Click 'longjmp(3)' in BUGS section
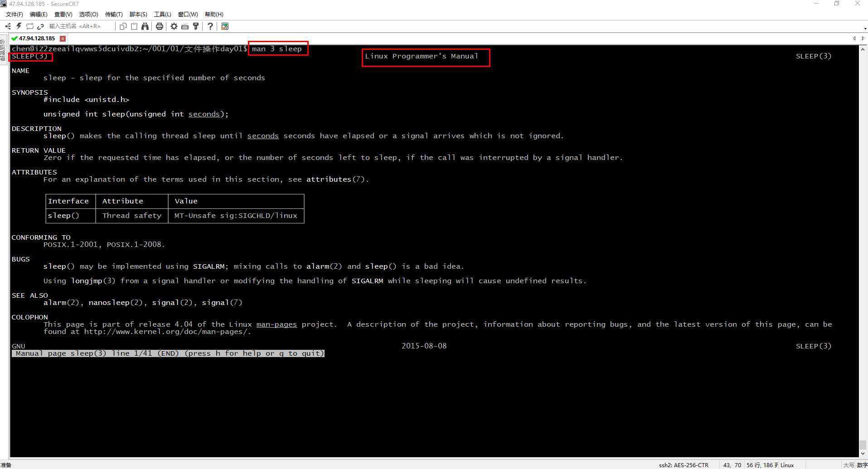Image resolution: width=868 pixels, height=469 pixels. coord(93,281)
